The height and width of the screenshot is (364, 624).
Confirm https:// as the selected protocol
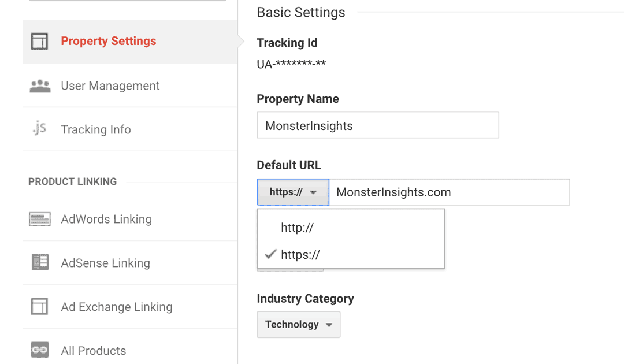click(x=300, y=254)
